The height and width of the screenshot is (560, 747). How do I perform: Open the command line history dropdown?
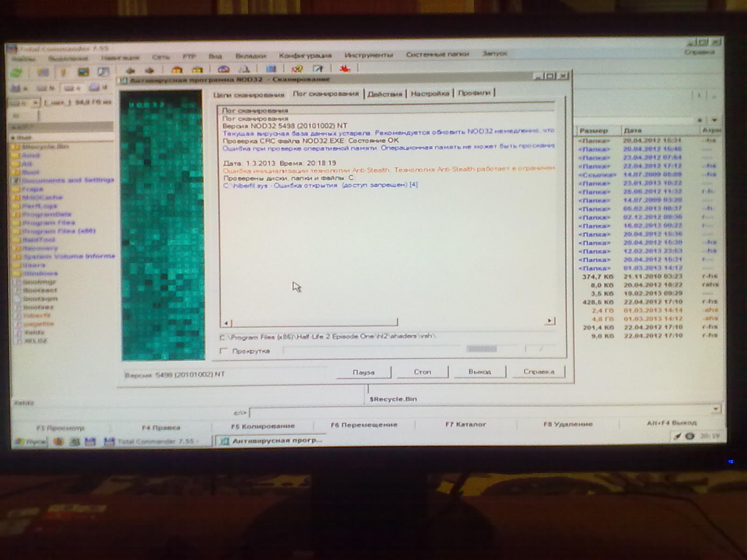pyautogui.click(x=715, y=409)
